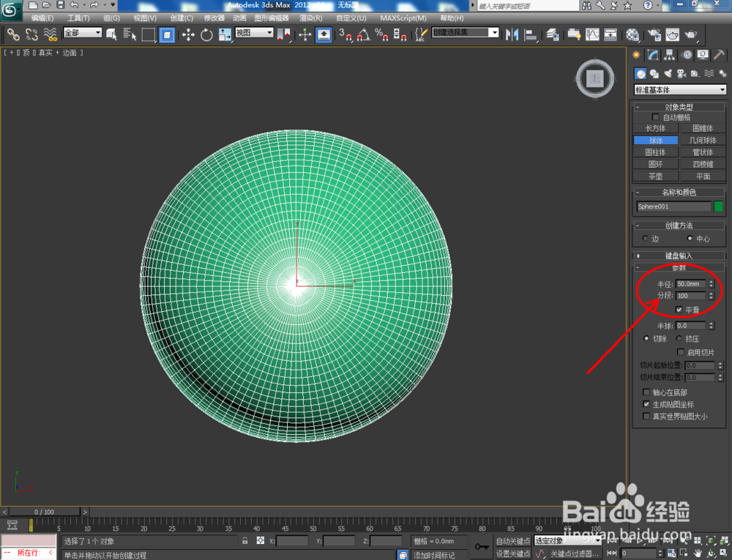This screenshot has width=732, height=560.
Task: Collapse the 名称和颜色 rollout
Action: (679, 193)
